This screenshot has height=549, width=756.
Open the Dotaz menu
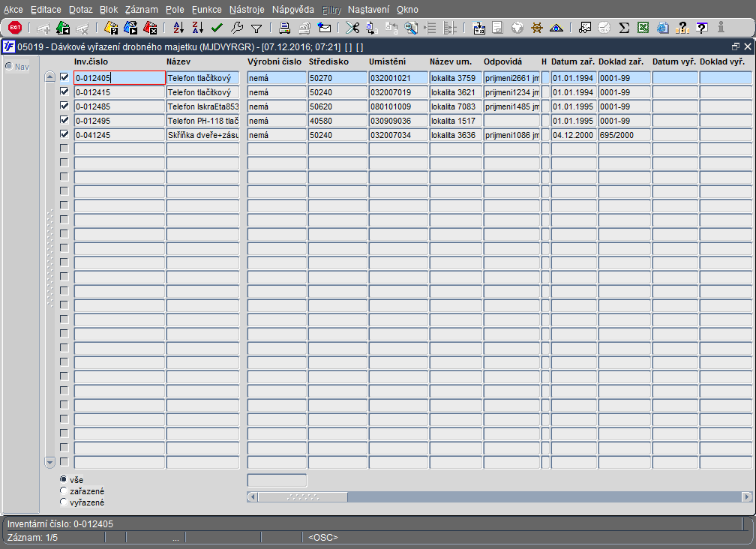pyautogui.click(x=80, y=10)
